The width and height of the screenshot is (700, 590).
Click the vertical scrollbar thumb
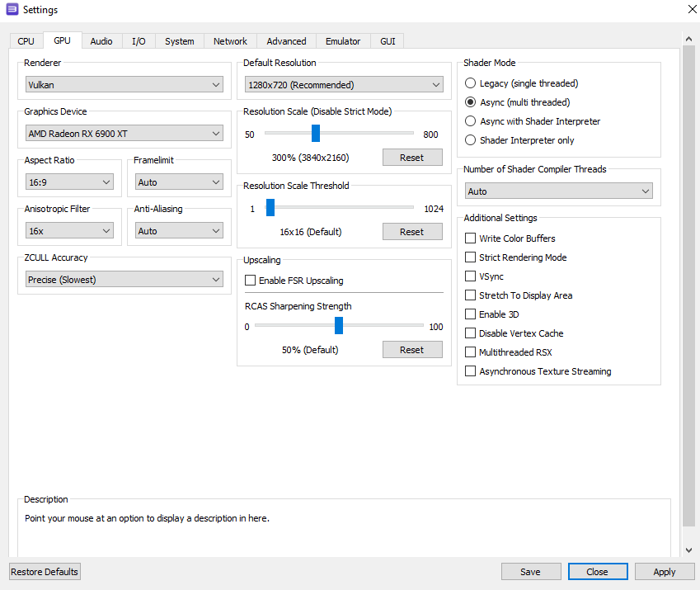pyautogui.click(x=688, y=286)
